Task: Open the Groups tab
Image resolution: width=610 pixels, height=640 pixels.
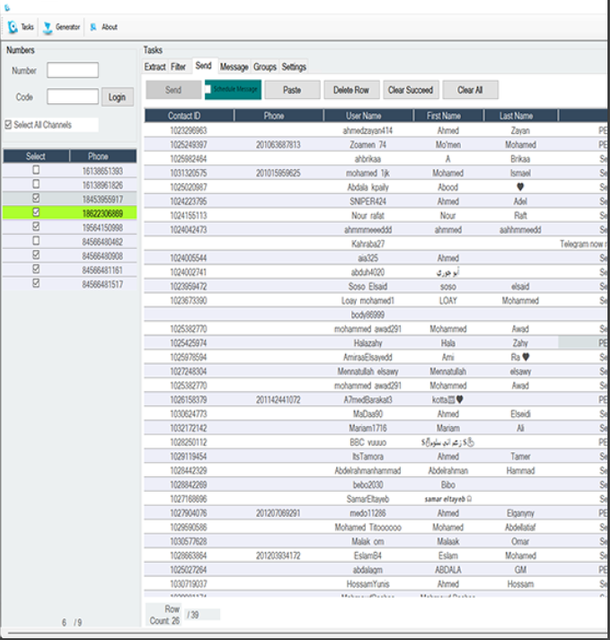Action: pyautogui.click(x=265, y=67)
